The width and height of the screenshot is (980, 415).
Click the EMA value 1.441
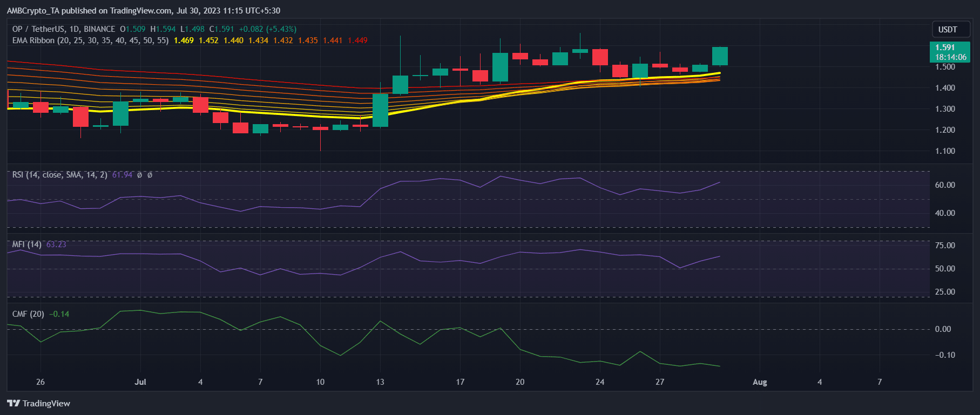click(333, 40)
